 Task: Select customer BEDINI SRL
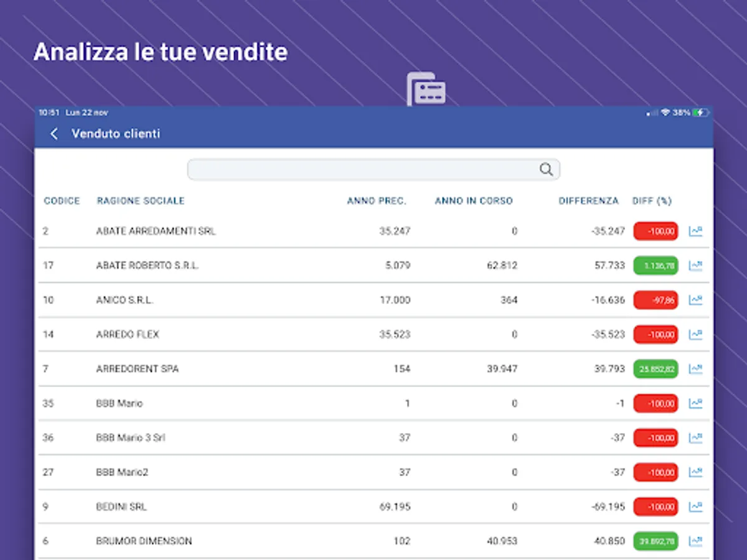[x=121, y=506]
